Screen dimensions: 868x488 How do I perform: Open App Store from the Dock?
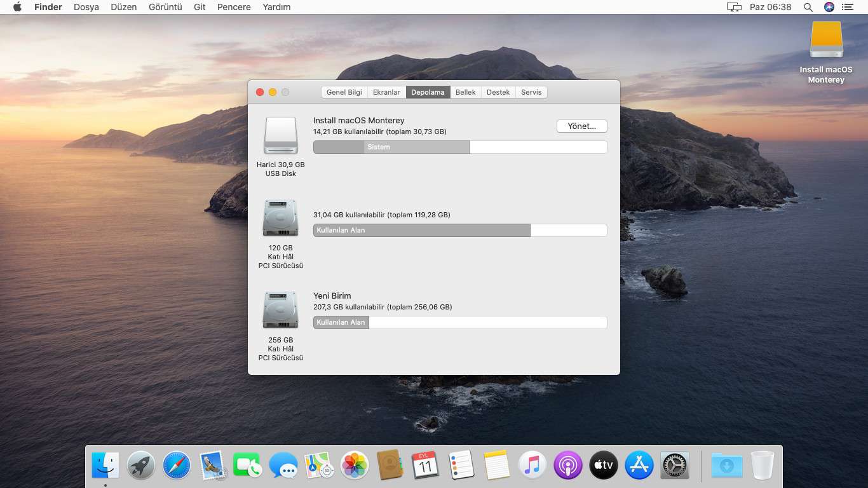click(x=639, y=465)
